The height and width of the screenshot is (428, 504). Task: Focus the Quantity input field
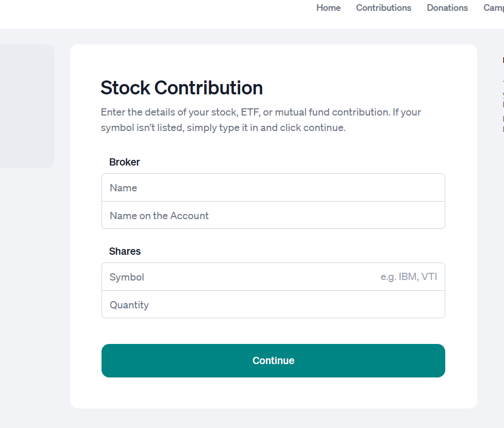click(x=273, y=305)
